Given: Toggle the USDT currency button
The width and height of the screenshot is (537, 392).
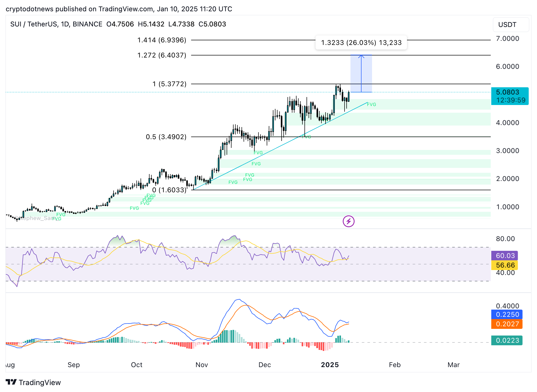Looking at the screenshot, I should [x=511, y=24].
